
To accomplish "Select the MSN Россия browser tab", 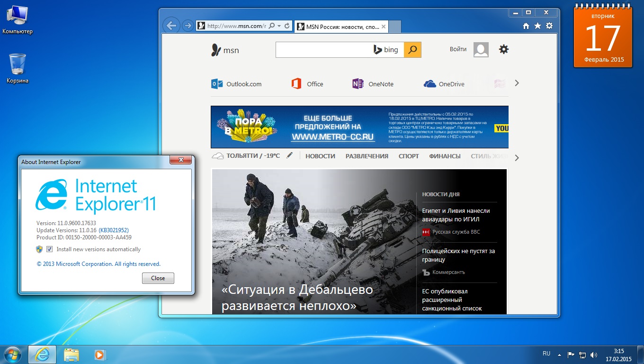I will point(341,27).
